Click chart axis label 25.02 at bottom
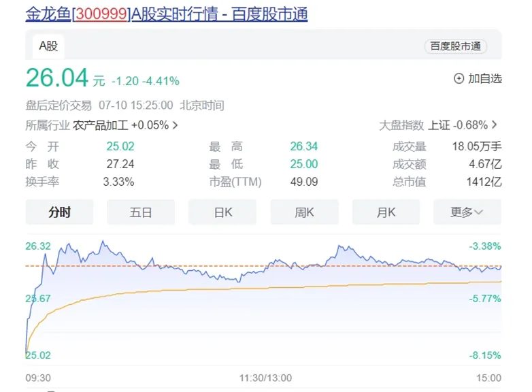The image size is (532, 392). 38,355
